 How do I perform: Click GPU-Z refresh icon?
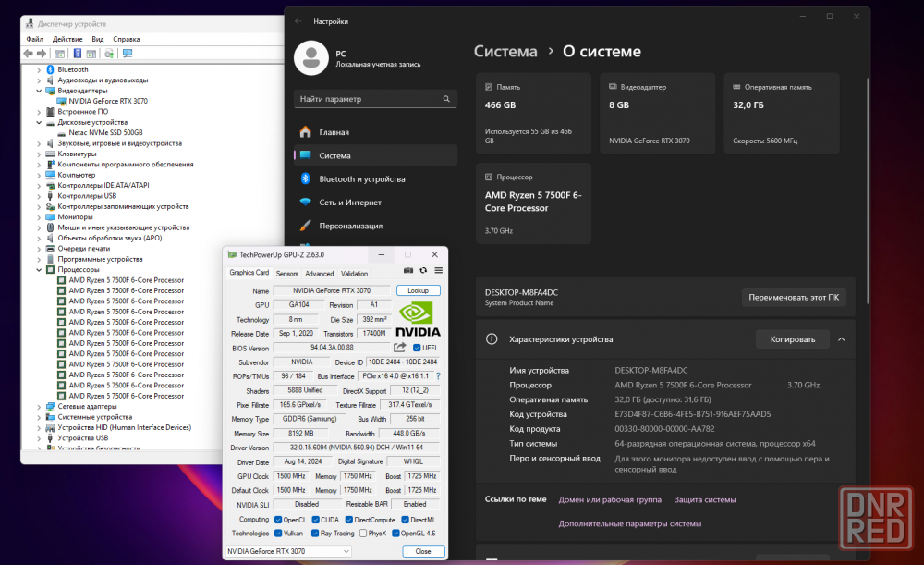[x=423, y=270]
